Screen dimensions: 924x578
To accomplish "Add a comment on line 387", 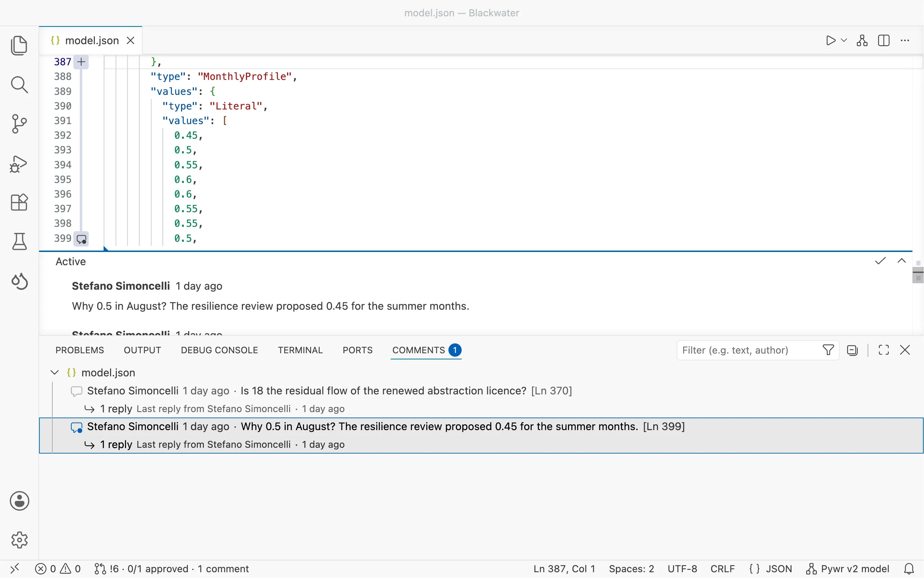I will [81, 62].
